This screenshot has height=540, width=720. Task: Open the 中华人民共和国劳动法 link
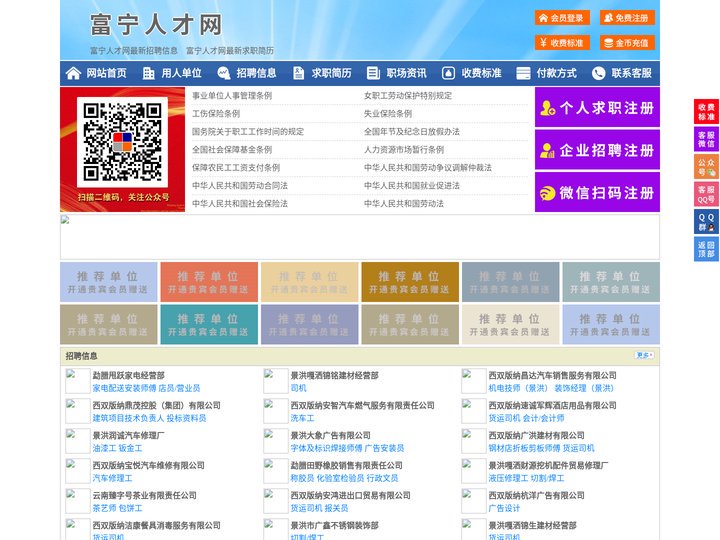[404, 203]
